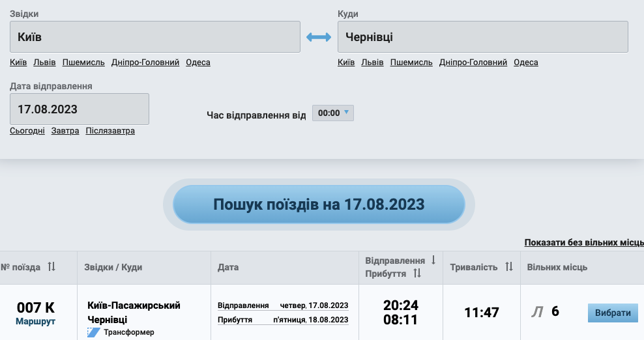Sort by train number arrows
This screenshot has width=644, height=340.
pos(51,267)
